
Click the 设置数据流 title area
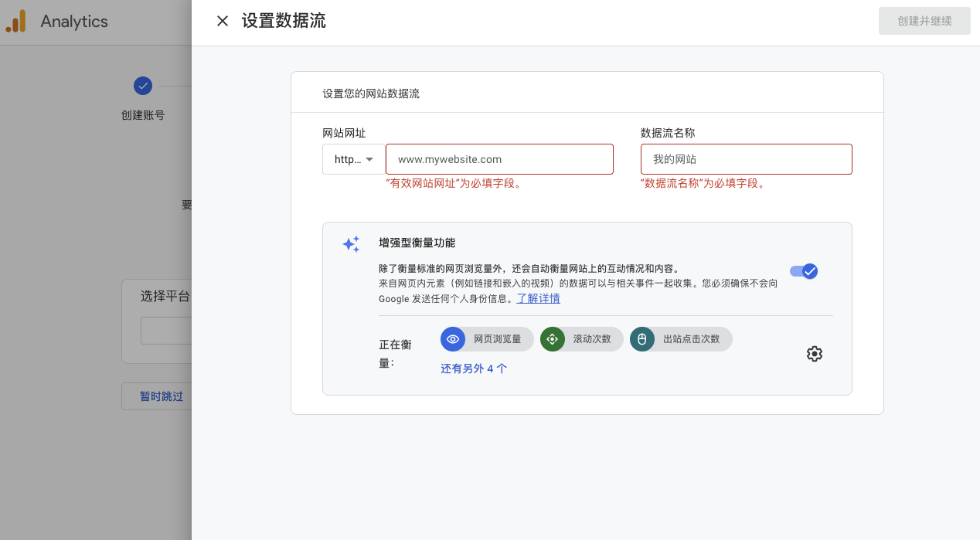tap(283, 21)
